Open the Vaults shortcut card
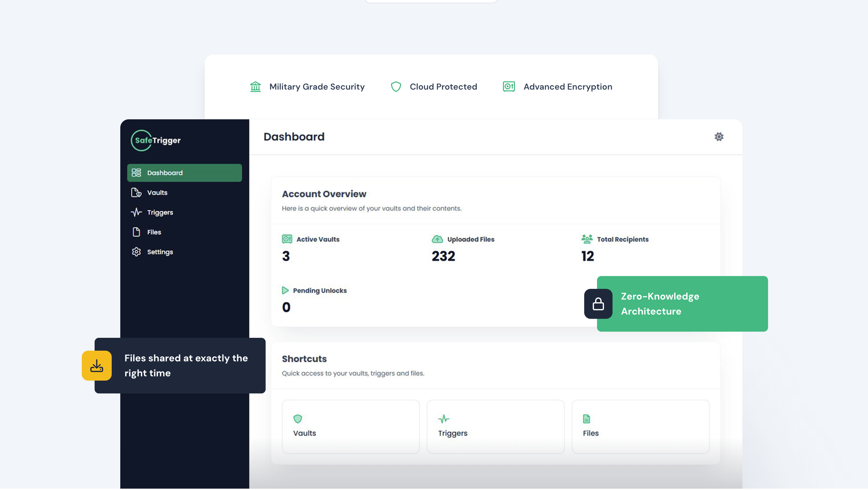 350,427
